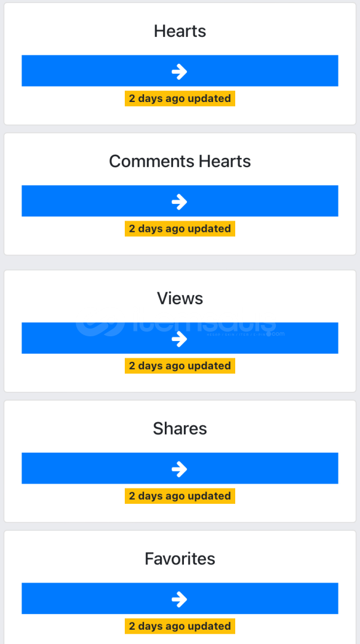Click the yellow updated badge under Views
360x644 pixels.
click(180, 366)
